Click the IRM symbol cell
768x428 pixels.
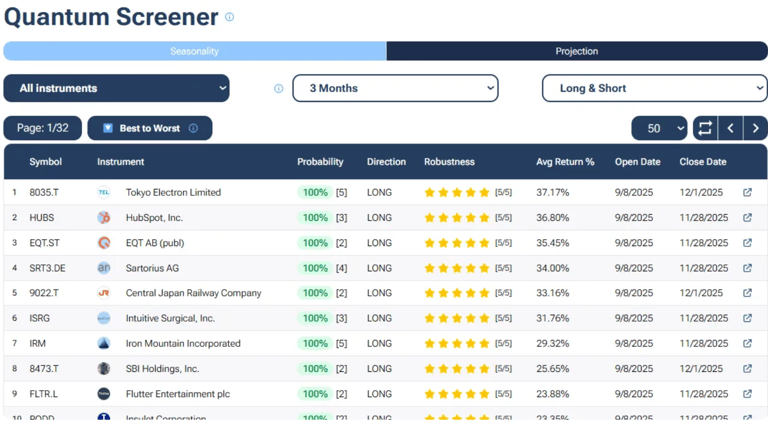tap(37, 343)
